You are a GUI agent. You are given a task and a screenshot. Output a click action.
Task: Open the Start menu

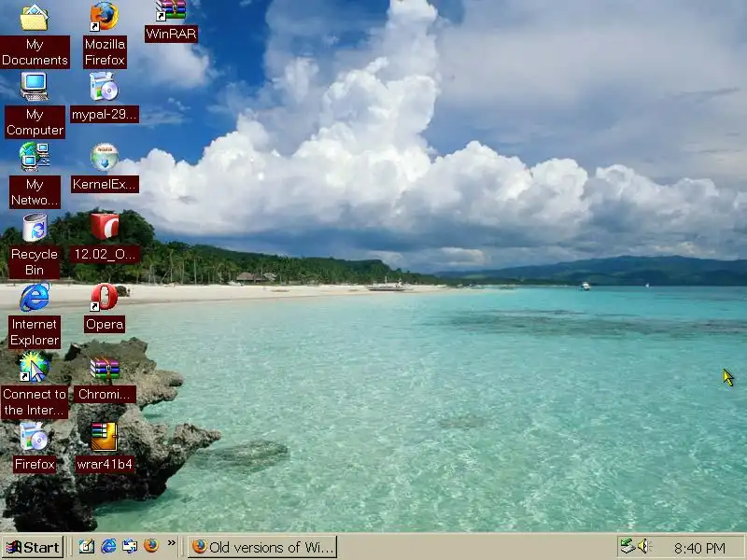tap(33, 547)
